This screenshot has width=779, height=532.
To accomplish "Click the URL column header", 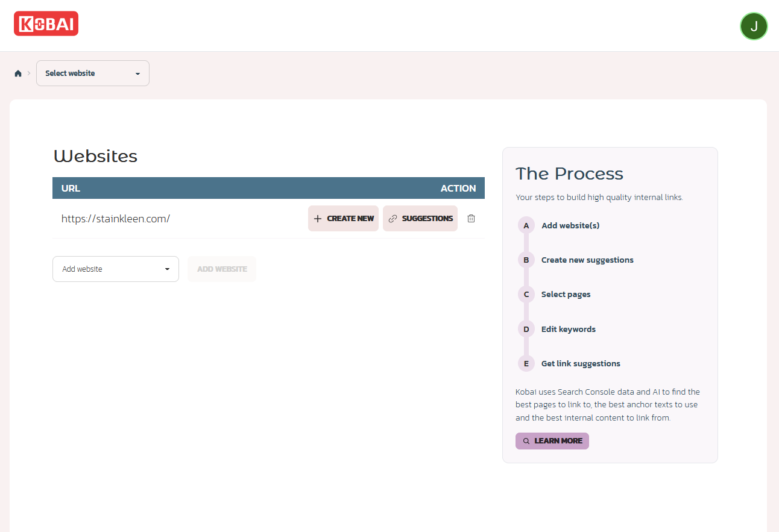I will pyautogui.click(x=71, y=188).
